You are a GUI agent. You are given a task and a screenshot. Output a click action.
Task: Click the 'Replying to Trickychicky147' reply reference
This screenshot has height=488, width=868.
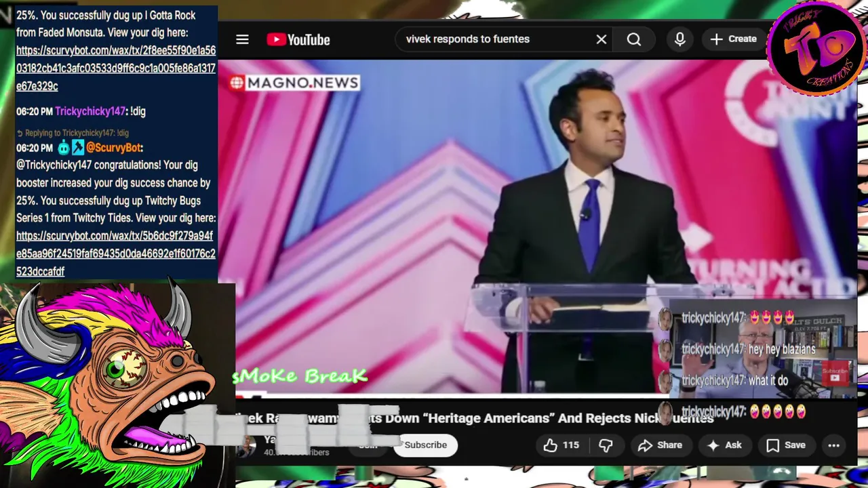coord(73,133)
